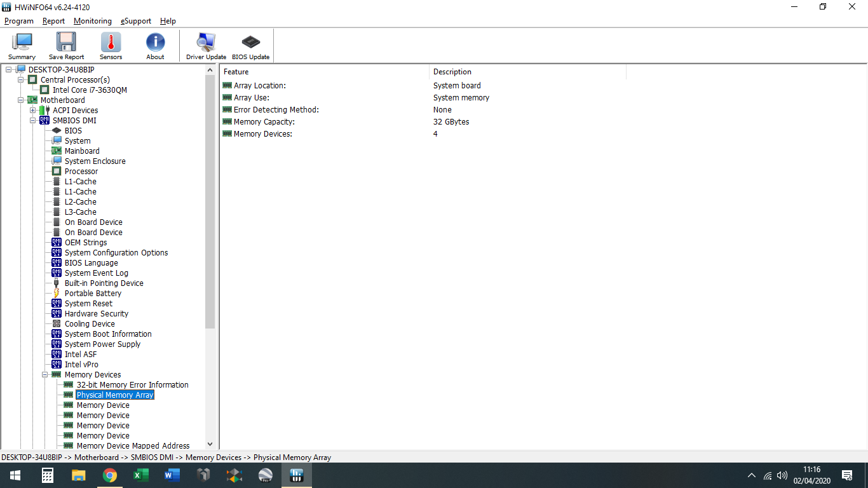The width and height of the screenshot is (868, 488).
Task: Click the tree scrollbar down arrow
Action: [x=210, y=445]
